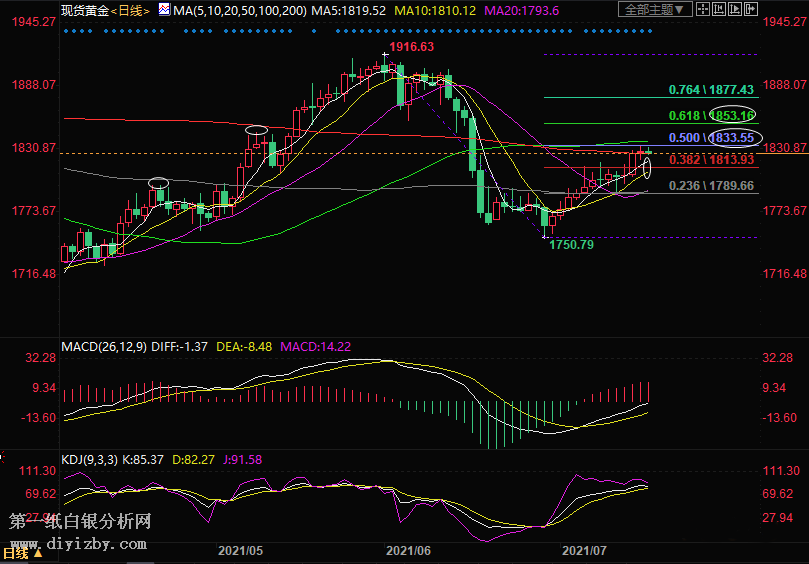Click the indicator icon before MA label
The height and width of the screenshot is (564, 809).
tap(163, 10)
